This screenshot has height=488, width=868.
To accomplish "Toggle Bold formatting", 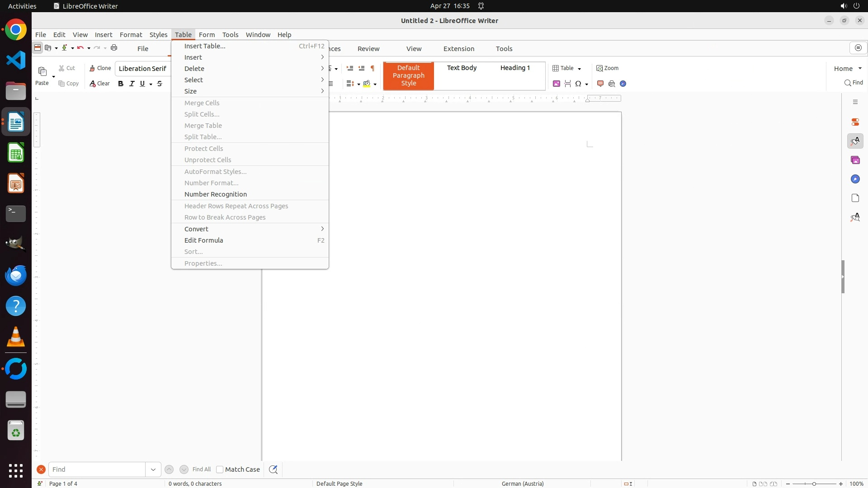I will [121, 84].
